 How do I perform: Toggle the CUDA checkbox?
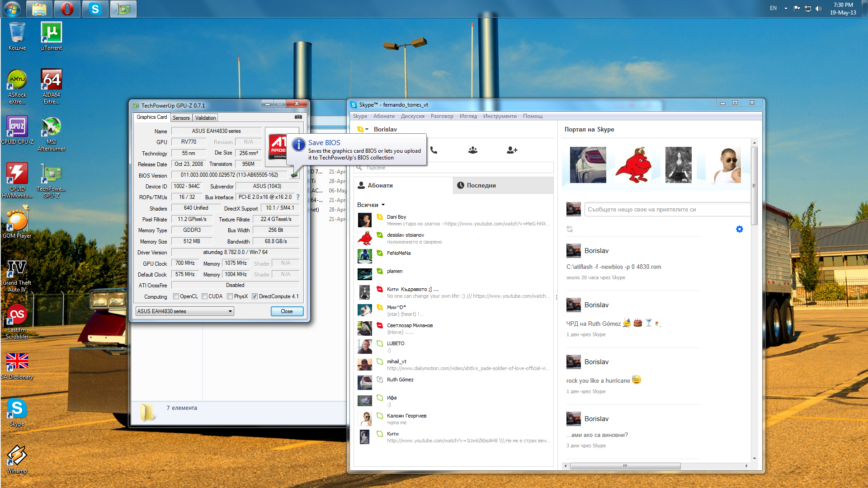[205, 296]
